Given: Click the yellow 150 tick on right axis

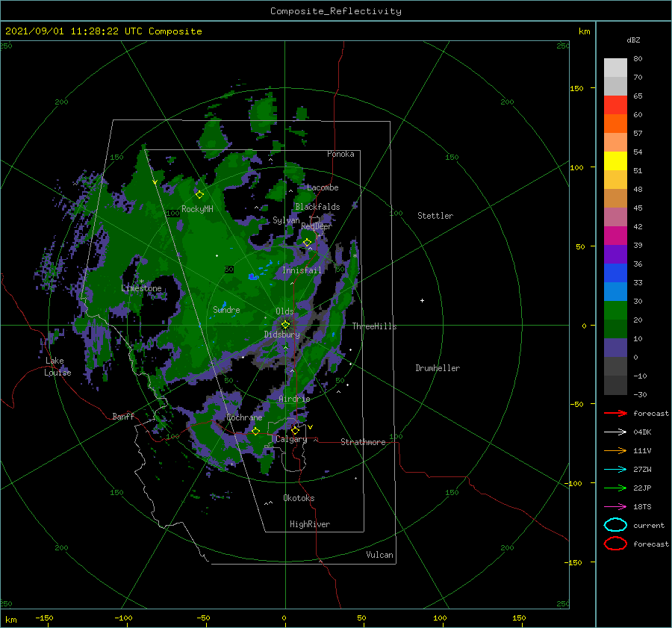Looking at the screenshot, I should pos(576,88).
